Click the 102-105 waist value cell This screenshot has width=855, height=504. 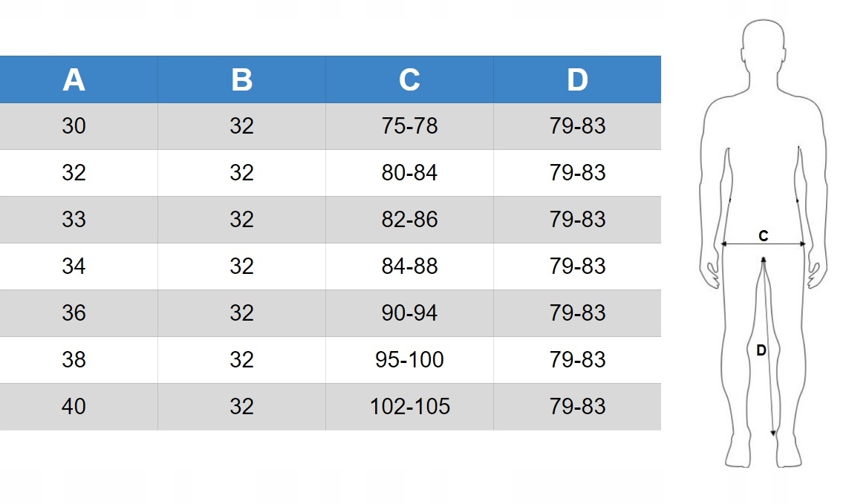pos(409,407)
